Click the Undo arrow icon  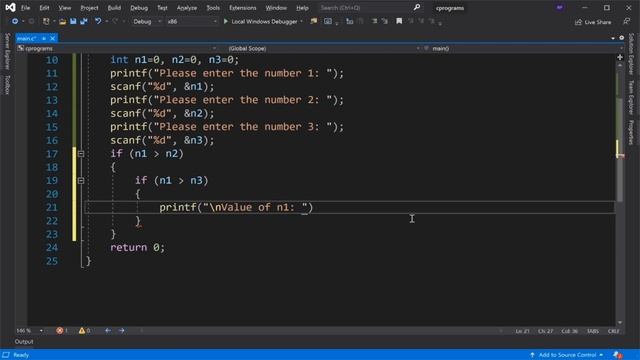[x=98, y=21]
